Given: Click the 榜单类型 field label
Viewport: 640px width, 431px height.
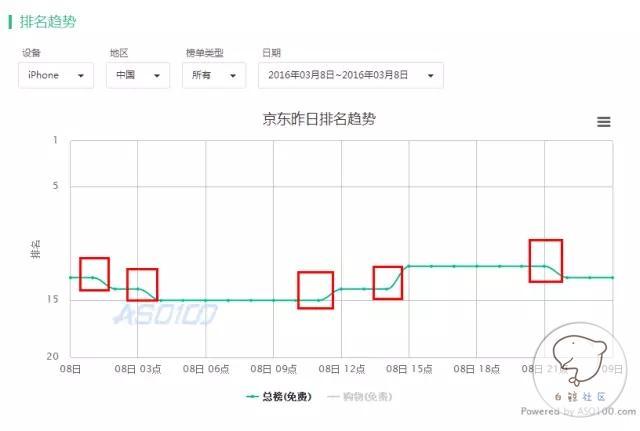Looking at the screenshot, I should (204, 53).
